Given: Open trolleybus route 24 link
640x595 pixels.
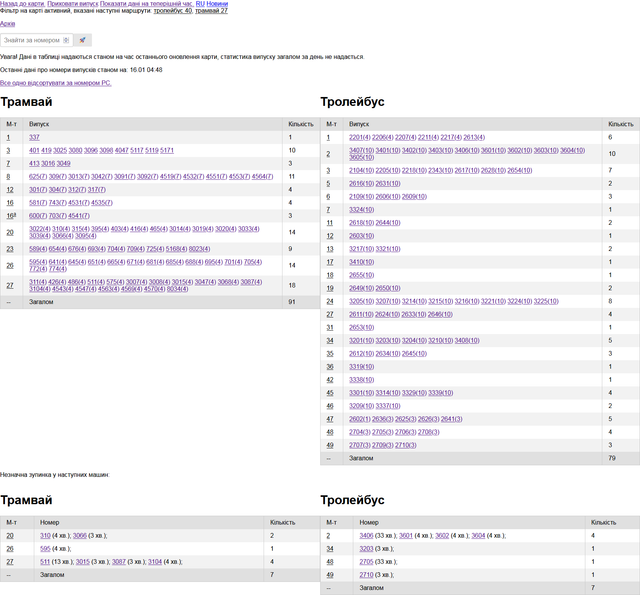Looking at the screenshot, I should (x=330, y=301).
